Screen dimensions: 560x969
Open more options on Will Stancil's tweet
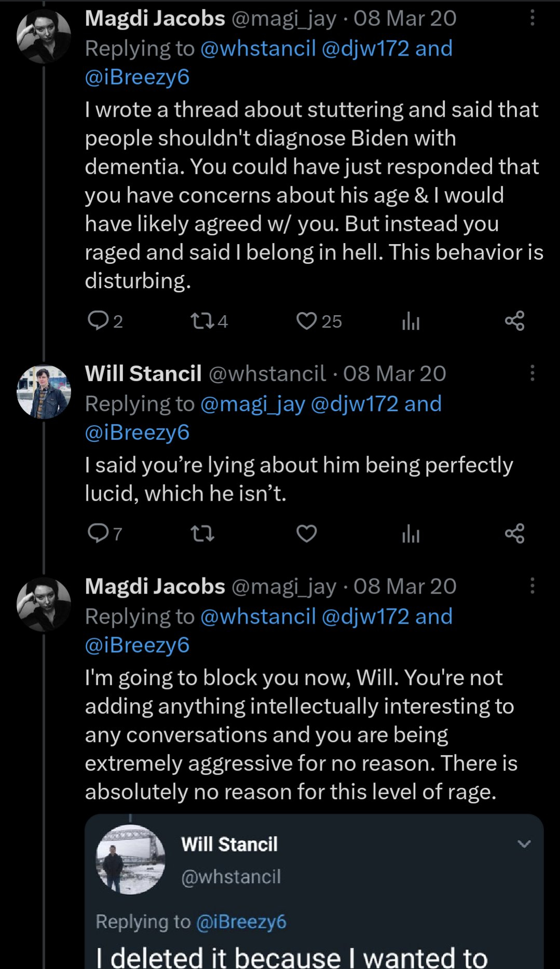pos(532,373)
